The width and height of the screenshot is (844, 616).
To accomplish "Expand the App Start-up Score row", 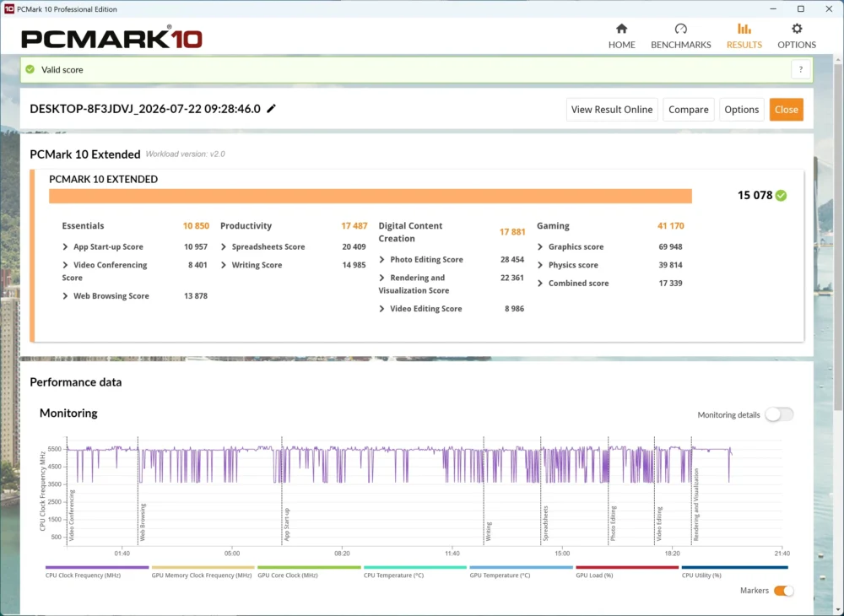I will [65, 247].
